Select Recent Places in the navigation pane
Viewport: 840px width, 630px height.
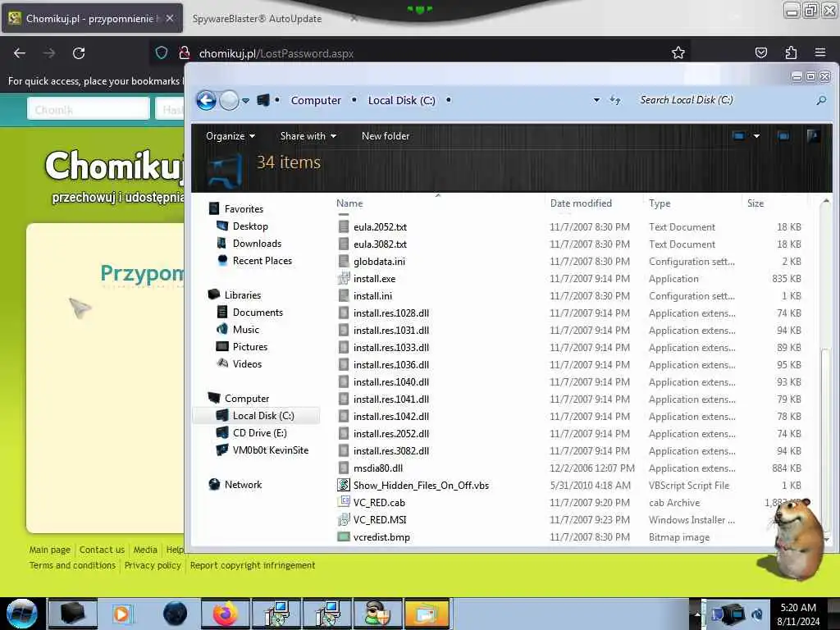(262, 260)
